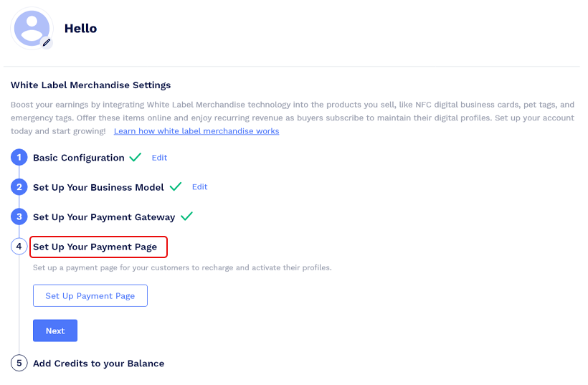Expand the Basic Configuration step title

(x=79, y=158)
